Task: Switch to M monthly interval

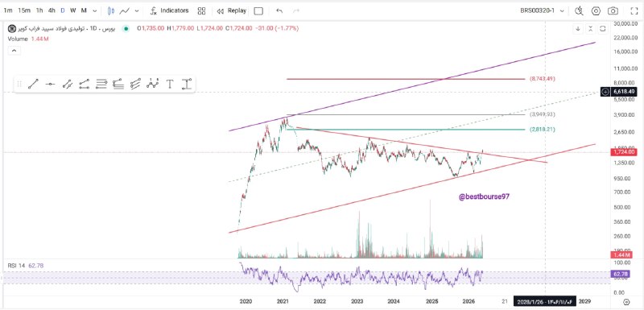Action: 84,10
